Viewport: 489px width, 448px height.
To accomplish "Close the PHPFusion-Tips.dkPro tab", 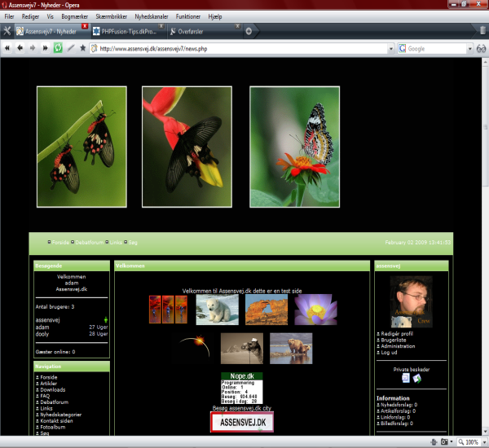I will (161, 26).
